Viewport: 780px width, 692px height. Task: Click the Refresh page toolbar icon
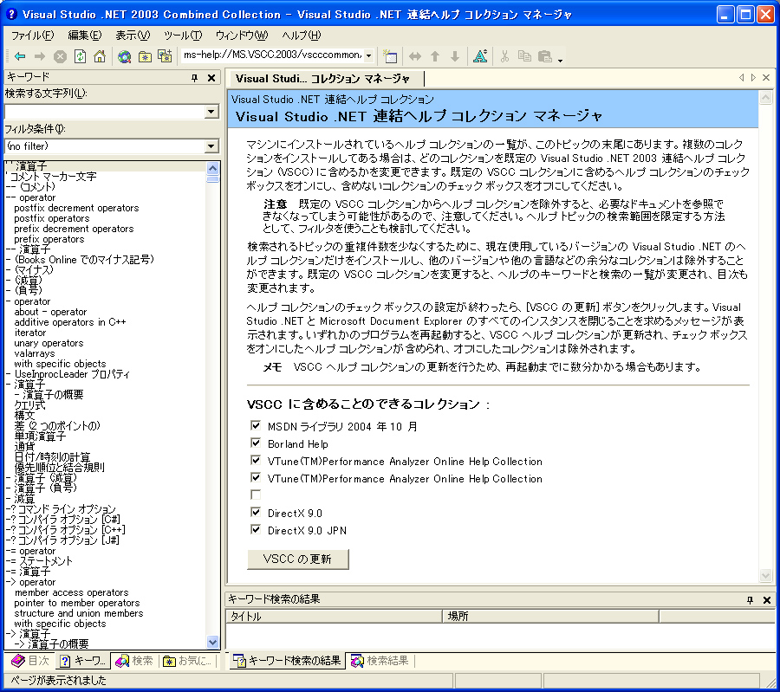coord(80,56)
